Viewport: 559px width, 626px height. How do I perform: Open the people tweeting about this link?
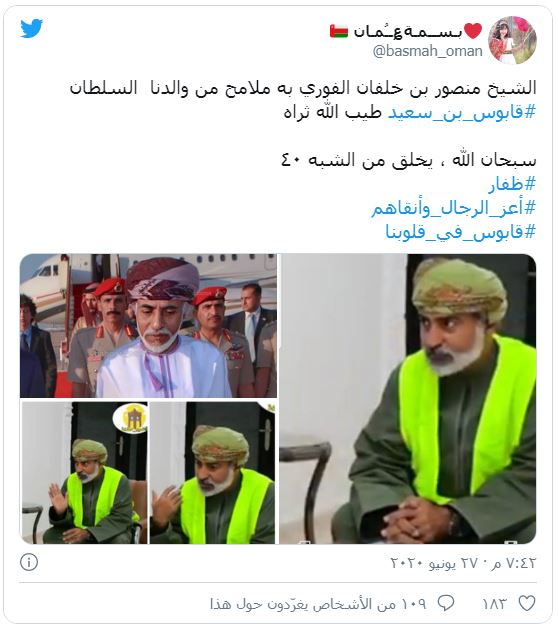tap(318, 604)
